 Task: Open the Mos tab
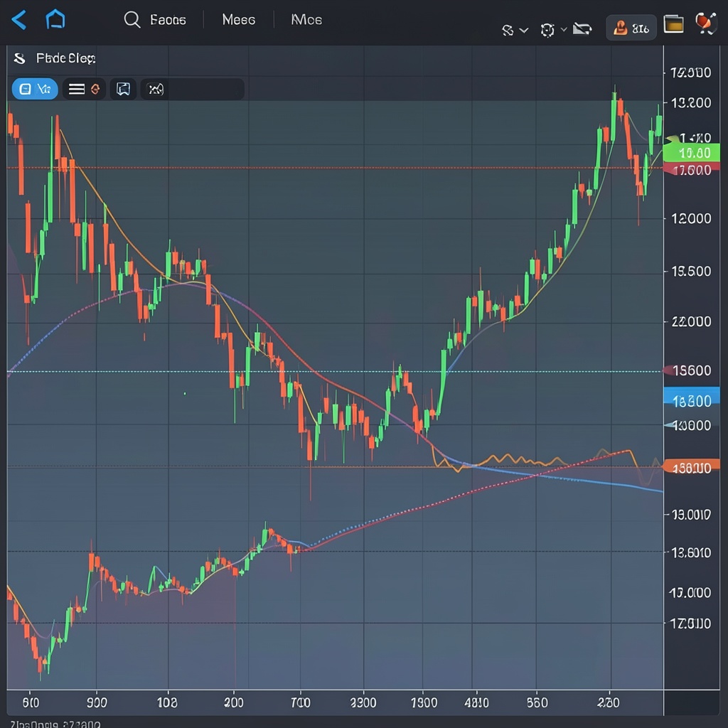click(x=306, y=19)
